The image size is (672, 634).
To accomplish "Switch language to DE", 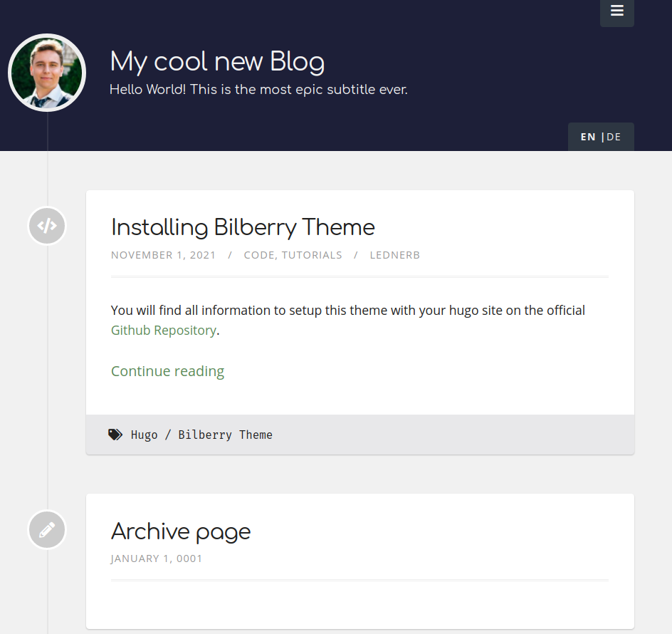I will 614,137.
